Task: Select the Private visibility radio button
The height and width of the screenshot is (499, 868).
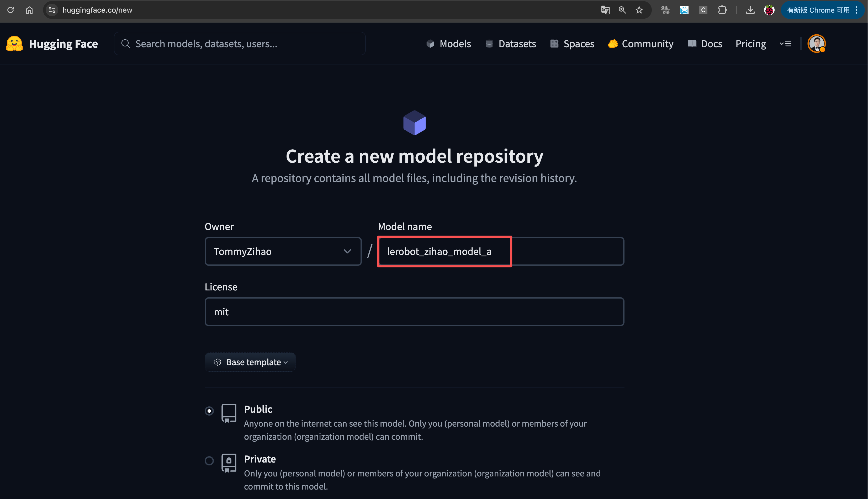Action: pyautogui.click(x=209, y=461)
